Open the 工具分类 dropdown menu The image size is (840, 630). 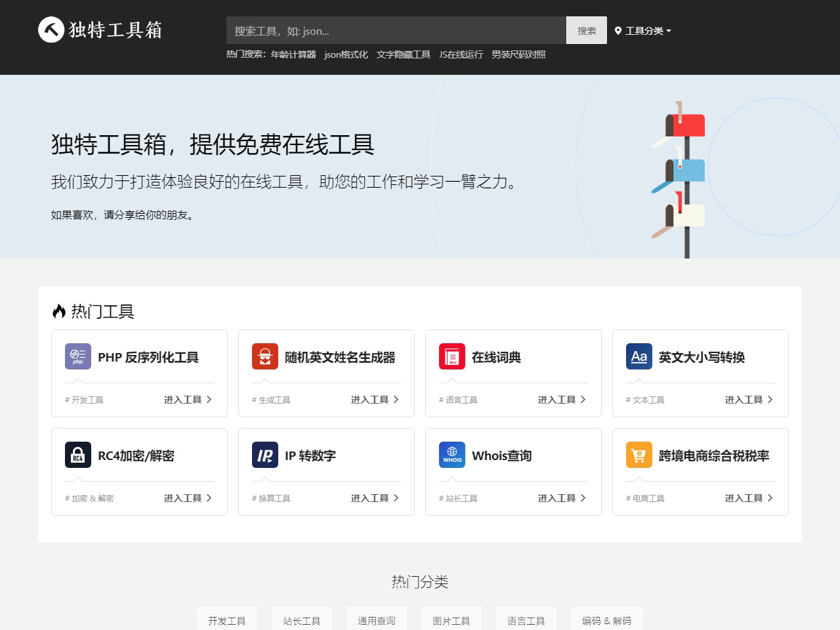(643, 31)
